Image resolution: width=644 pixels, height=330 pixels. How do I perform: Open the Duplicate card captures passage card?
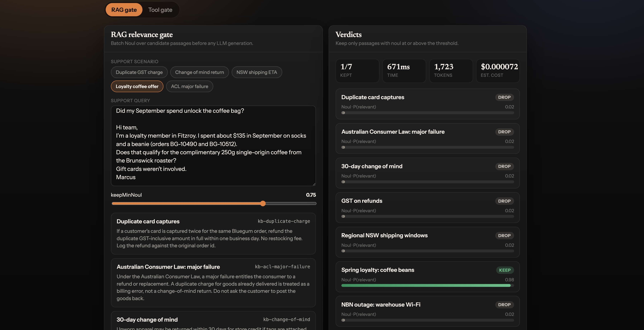213,234
